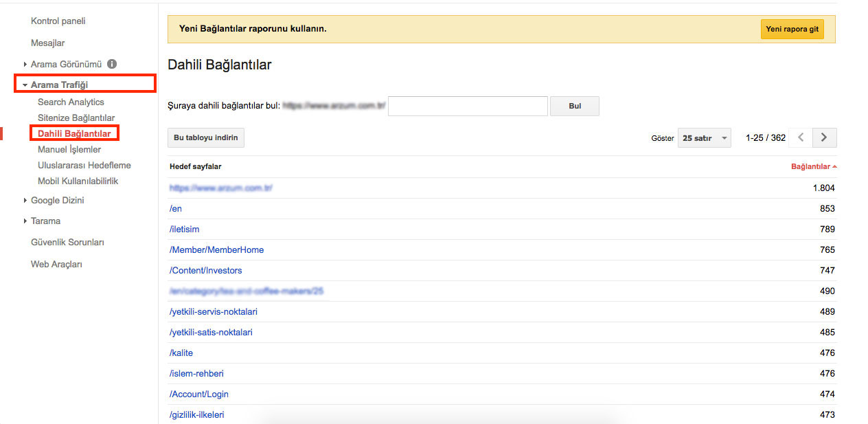This screenshot has width=868, height=424.
Task: Click the previous page arrow
Action: 801,137
